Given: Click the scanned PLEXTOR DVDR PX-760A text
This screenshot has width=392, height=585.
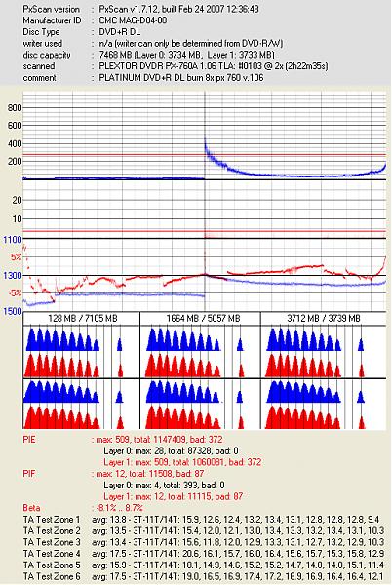Looking at the screenshot, I should pyautogui.click(x=214, y=66).
